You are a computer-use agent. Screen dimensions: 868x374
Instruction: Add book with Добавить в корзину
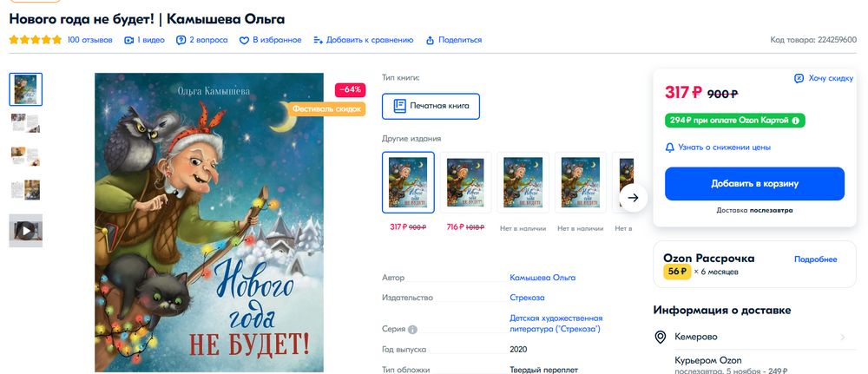(754, 184)
